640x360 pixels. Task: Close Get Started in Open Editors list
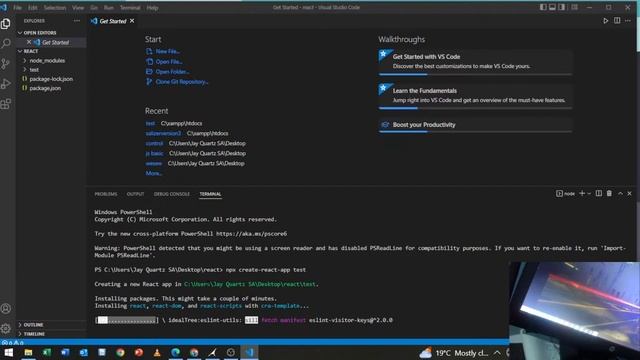coord(29,42)
